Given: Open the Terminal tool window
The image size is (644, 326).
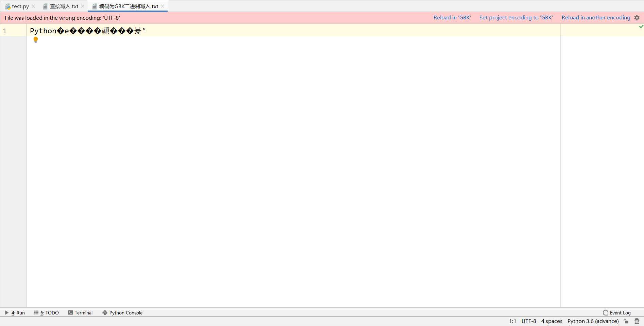Looking at the screenshot, I should [80, 313].
